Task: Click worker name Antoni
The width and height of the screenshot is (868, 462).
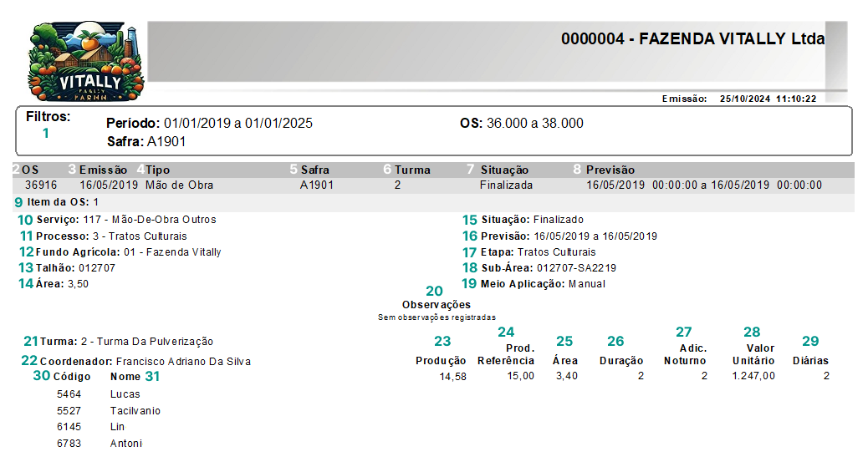Action: (126, 444)
